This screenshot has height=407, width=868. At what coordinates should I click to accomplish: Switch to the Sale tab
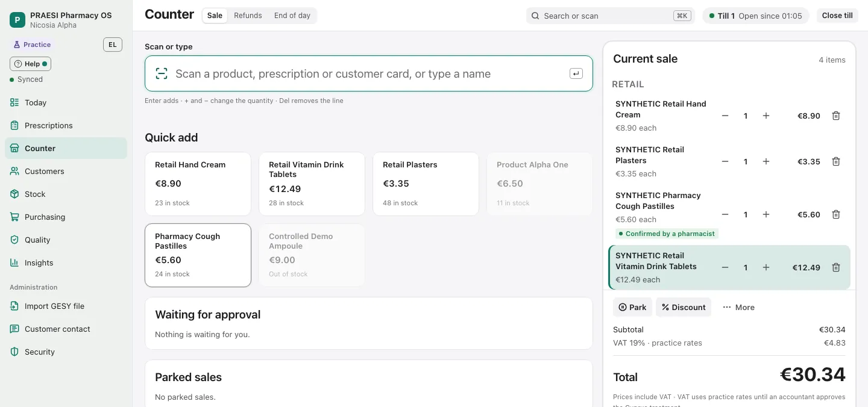[x=215, y=16]
